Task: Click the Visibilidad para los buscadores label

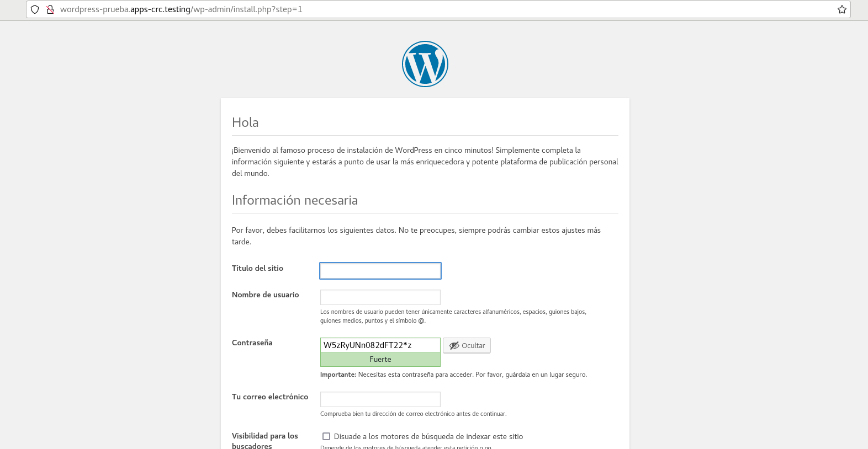Action: click(265, 441)
